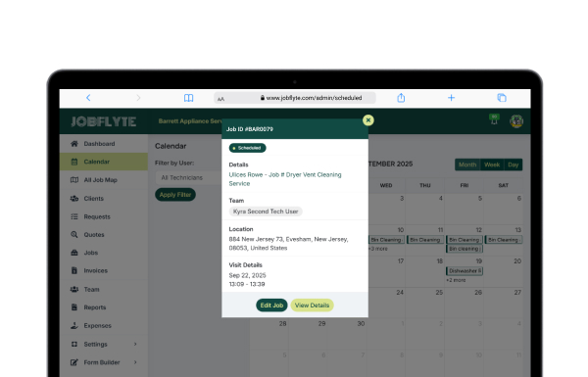Viewport: 588px width, 377px height.
Task: Click the JOBFLYTE logo
Action: tap(104, 121)
